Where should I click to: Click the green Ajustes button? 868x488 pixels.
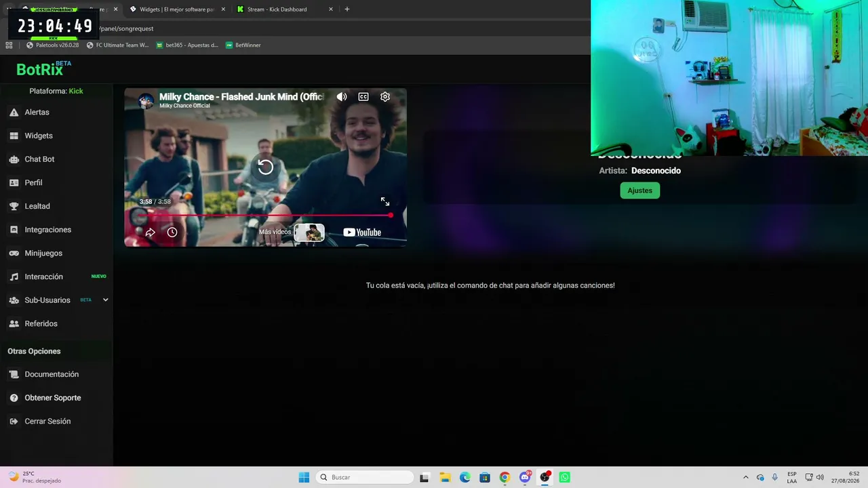(639, 190)
